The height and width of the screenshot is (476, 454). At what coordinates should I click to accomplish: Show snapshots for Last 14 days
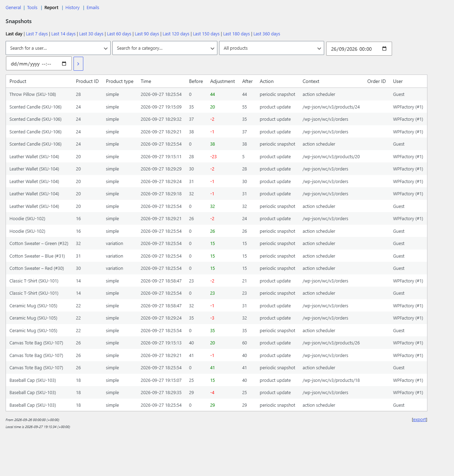(63, 34)
